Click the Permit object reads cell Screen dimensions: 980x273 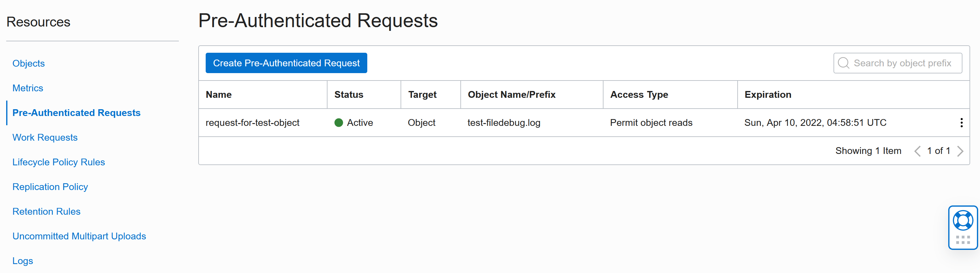651,122
